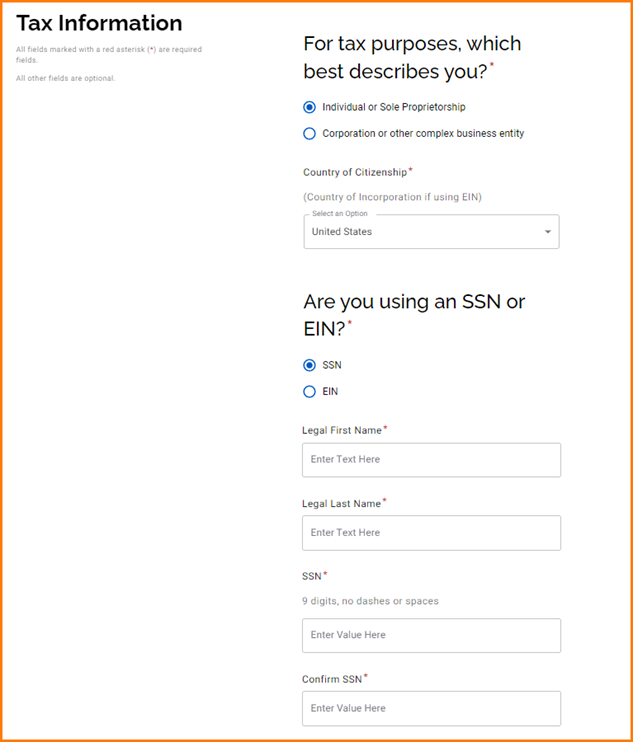Click the country selector dropdown arrow

pos(547,232)
